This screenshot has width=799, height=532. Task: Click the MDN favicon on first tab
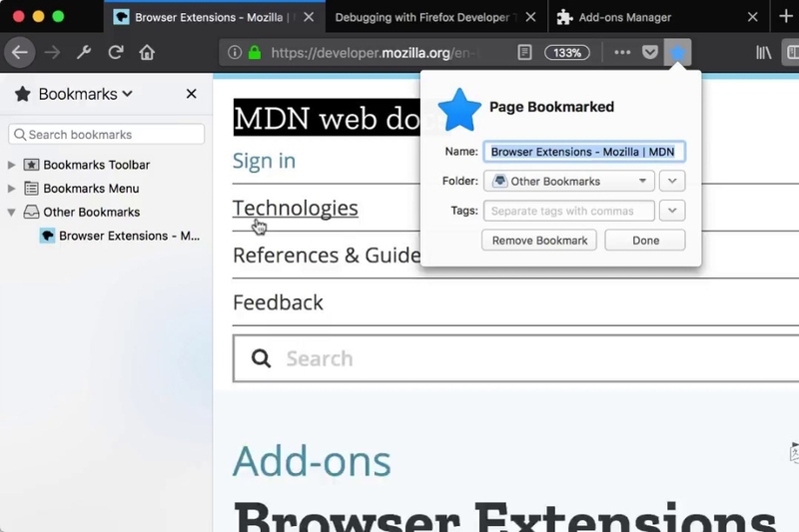121,17
